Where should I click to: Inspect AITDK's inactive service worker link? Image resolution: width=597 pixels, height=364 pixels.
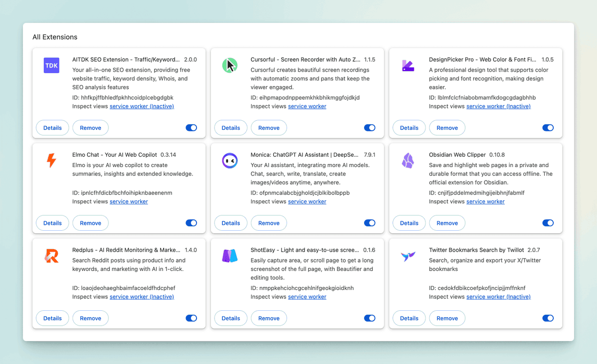tap(142, 106)
